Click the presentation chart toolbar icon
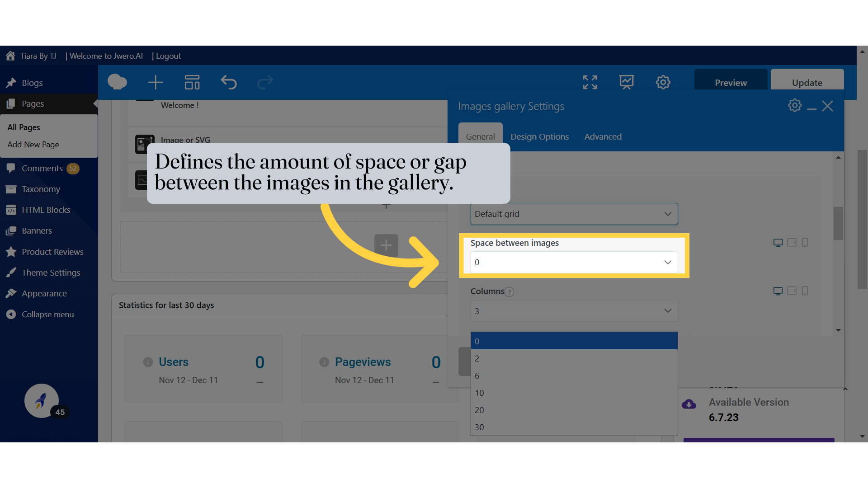This screenshot has width=868, height=488. (x=627, y=82)
